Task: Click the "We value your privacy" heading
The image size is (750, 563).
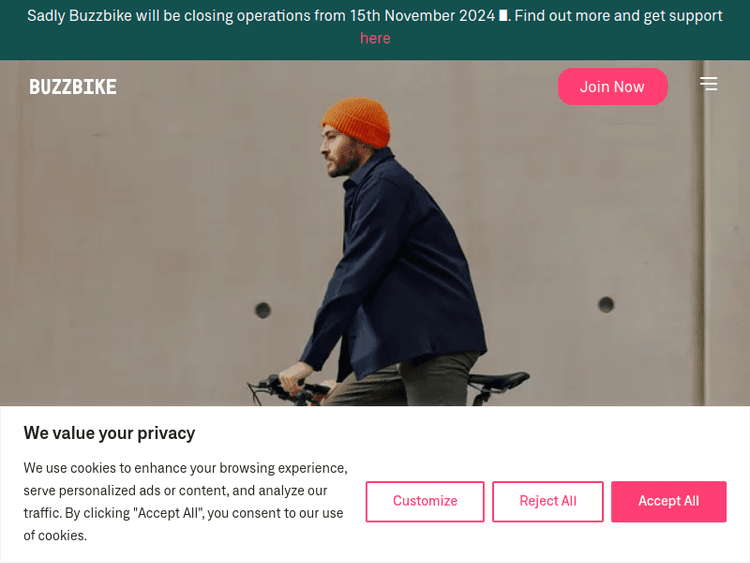Action: tap(109, 433)
